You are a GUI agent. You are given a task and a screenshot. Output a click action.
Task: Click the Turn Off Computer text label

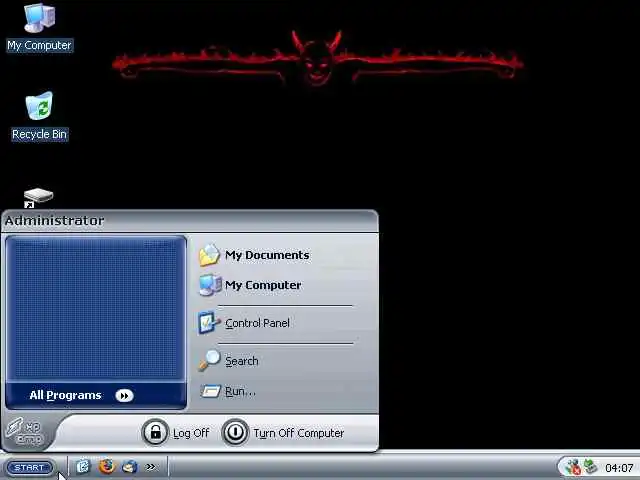[299, 433]
